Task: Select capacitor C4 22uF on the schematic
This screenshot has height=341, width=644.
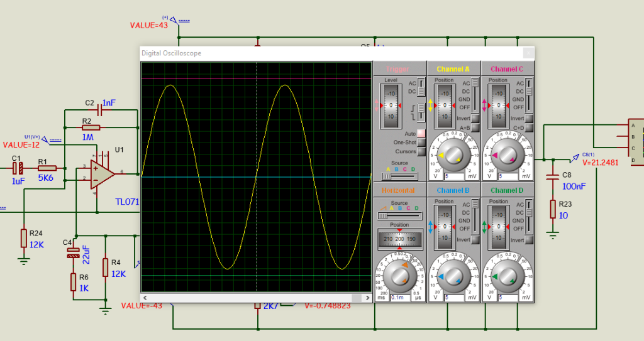Action: pos(74,252)
